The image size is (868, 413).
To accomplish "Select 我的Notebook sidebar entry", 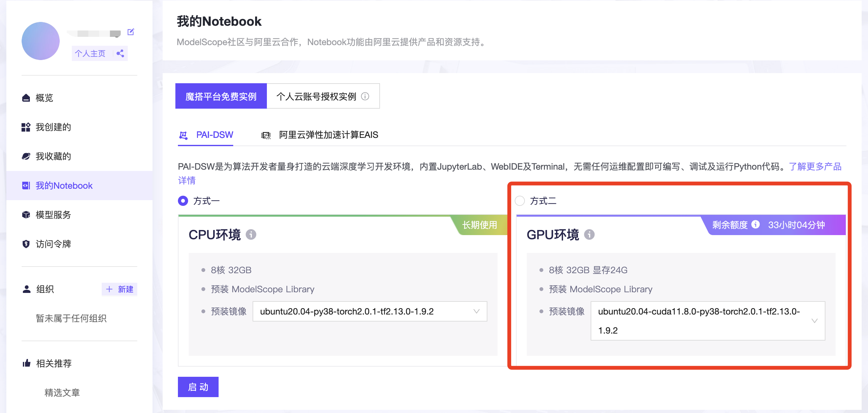I will tap(79, 186).
